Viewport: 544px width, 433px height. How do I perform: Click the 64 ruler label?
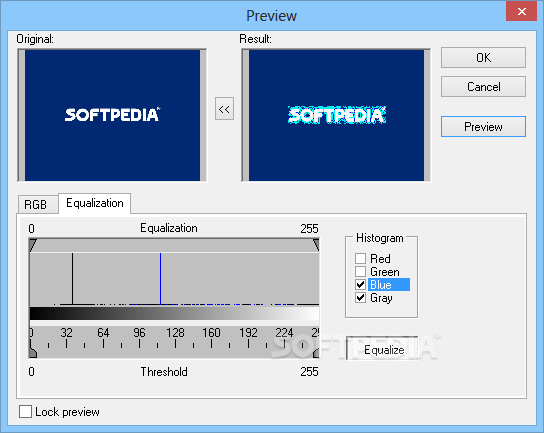coord(103,333)
